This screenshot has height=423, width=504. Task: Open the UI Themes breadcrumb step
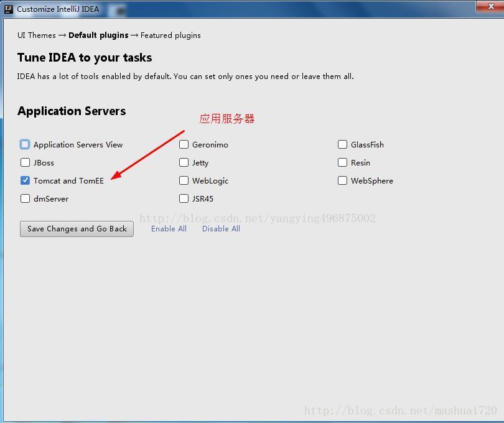[x=36, y=35]
